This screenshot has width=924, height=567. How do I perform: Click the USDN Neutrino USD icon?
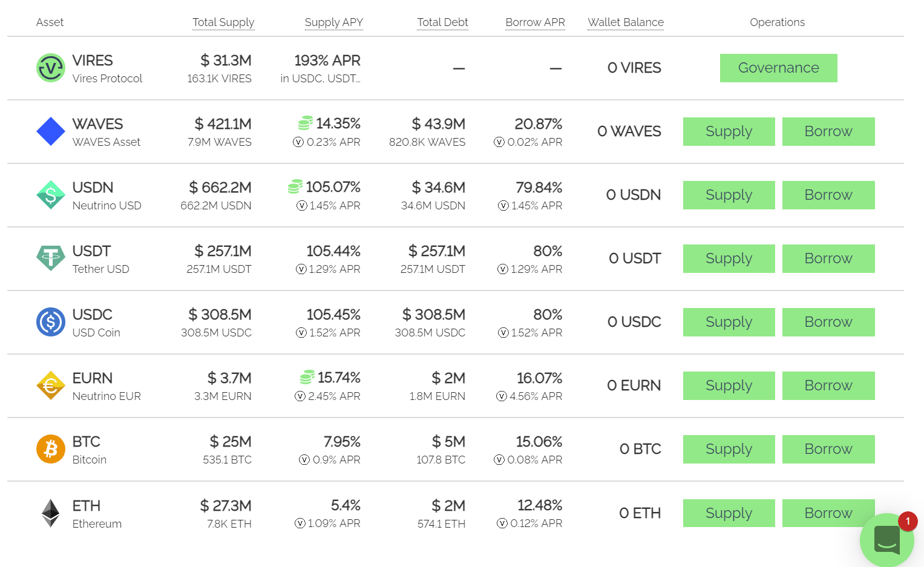click(x=51, y=195)
